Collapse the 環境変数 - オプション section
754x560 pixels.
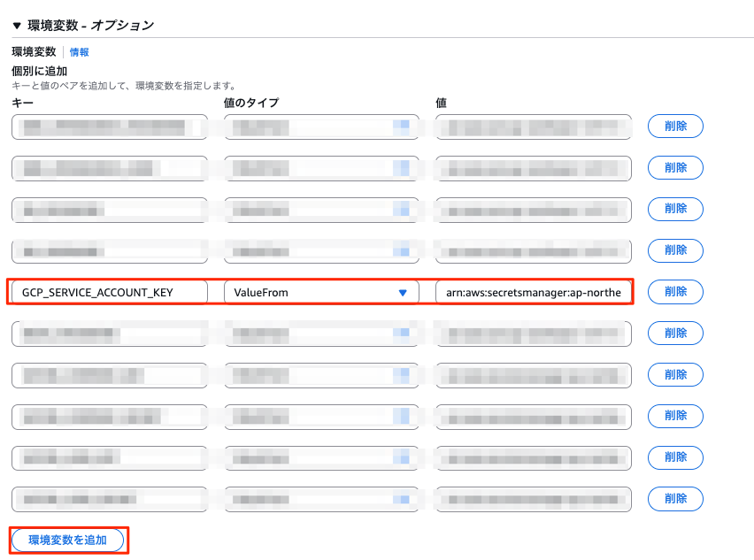pyautogui.click(x=18, y=26)
